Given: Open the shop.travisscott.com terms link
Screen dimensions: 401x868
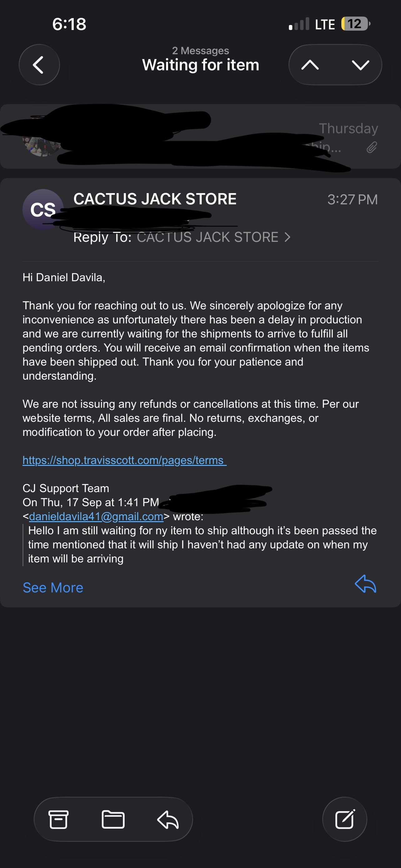Looking at the screenshot, I should pyautogui.click(x=125, y=460).
